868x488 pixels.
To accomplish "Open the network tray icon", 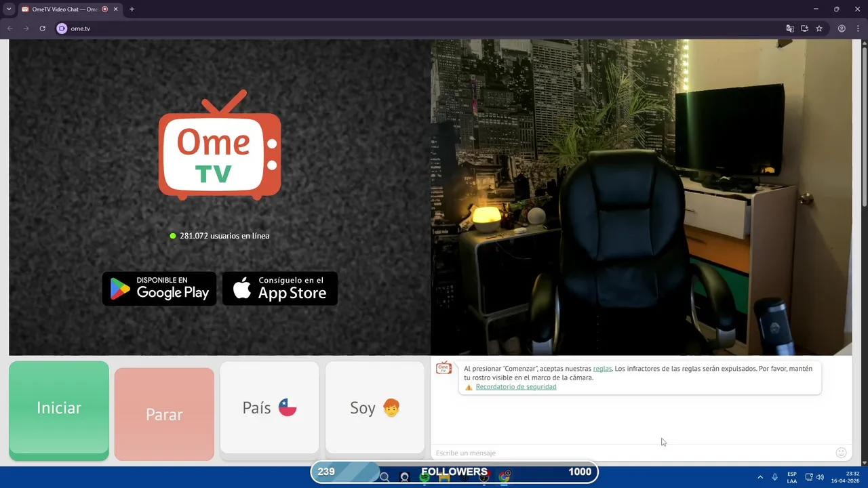I will click(x=809, y=477).
